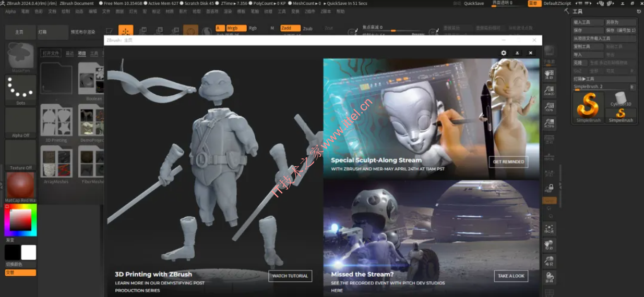Pick a color in the color picker square
The width and height of the screenshot is (644, 297).
20,220
